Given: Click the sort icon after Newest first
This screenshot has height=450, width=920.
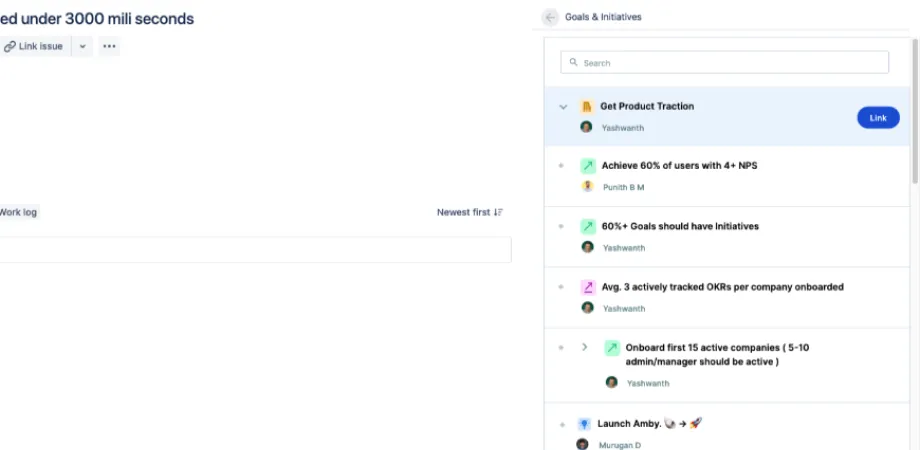Looking at the screenshot, I should click(x=498, y=212).
